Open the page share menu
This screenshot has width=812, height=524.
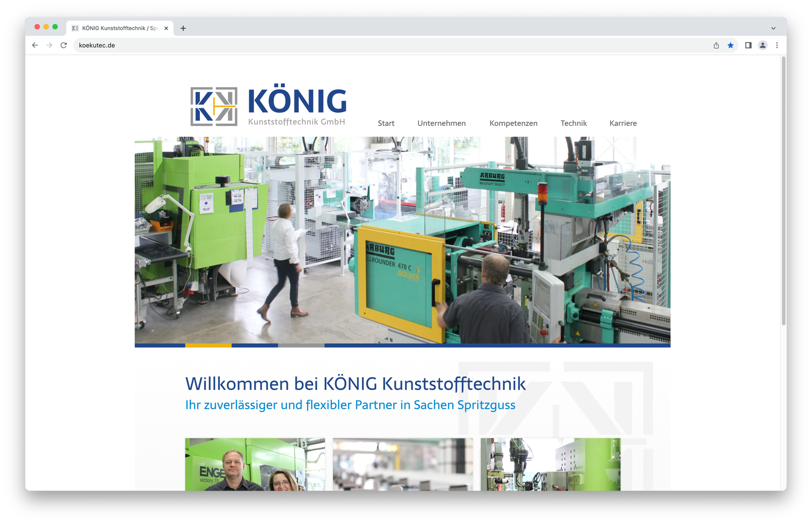pyautogui.click(x=716, y=45)
